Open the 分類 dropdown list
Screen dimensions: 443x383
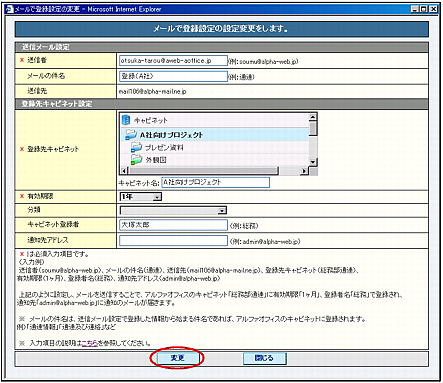[x=173, y=210]
